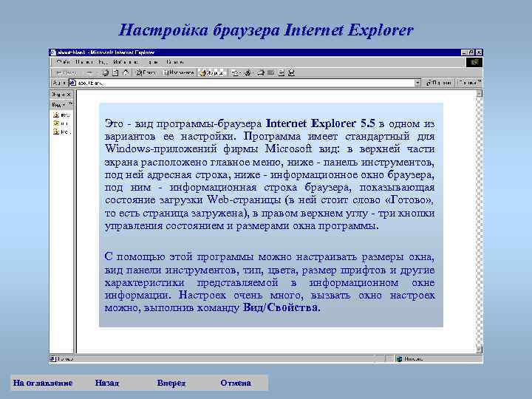Open the Сервис menu
The height and width of the screenshot is (399, 532).
click(153, 62)
